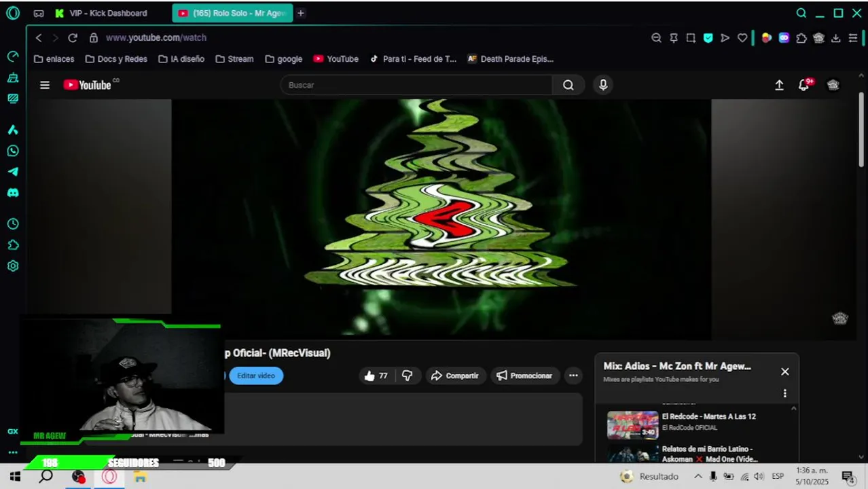Open History clock icon in sidebar
The image size is (868, 489).
click(x=12, y=224)
